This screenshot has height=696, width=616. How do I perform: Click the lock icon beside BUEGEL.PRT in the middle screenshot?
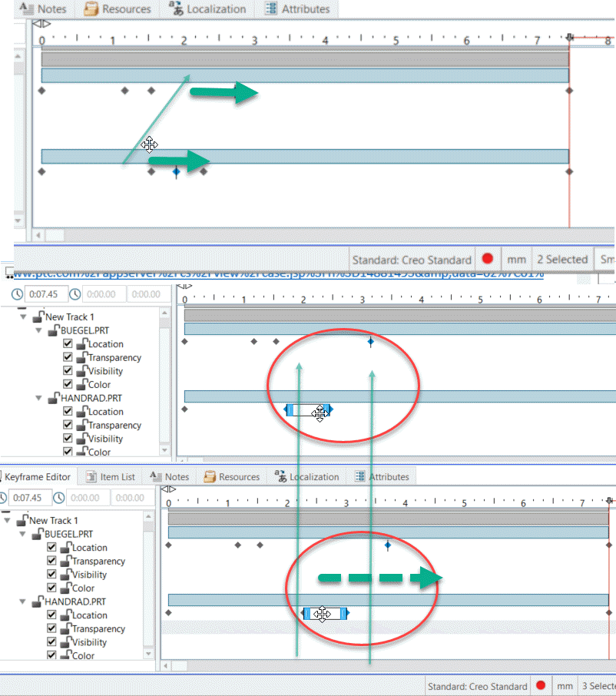point(54,330)
